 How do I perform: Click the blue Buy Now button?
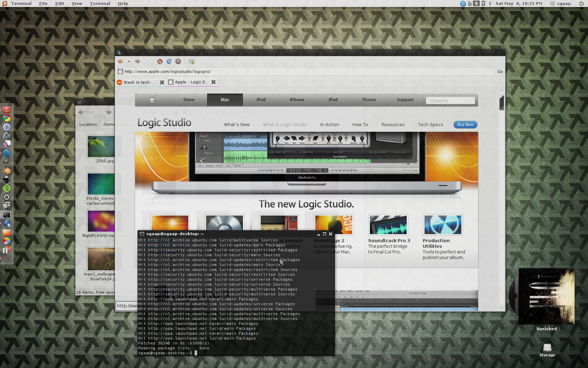pos(465,125)
